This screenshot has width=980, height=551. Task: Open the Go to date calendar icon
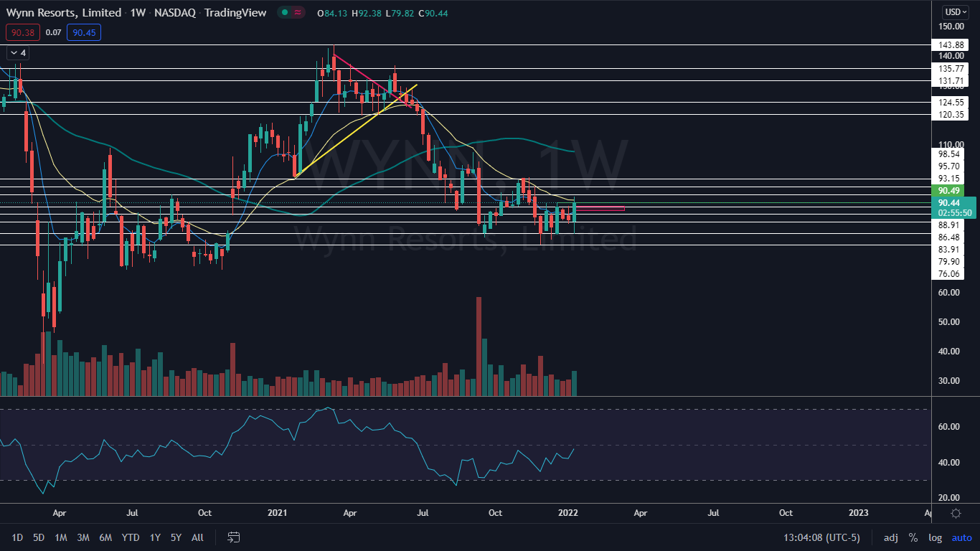(x=233, y=537)
